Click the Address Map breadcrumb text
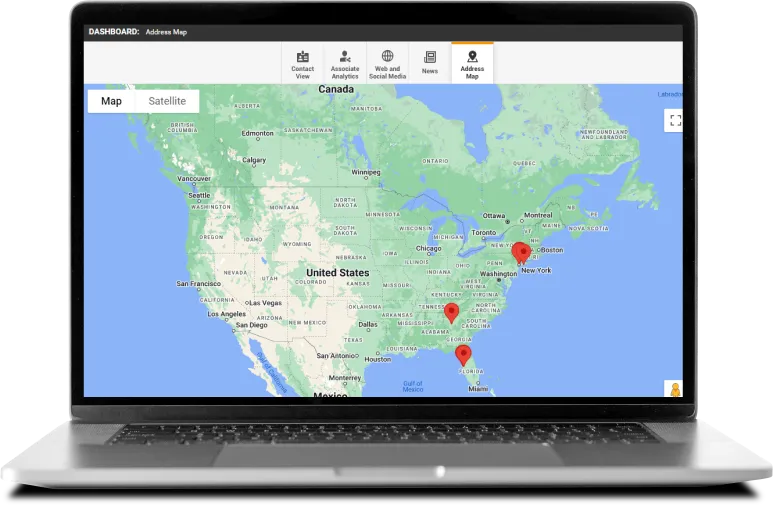 166,32
